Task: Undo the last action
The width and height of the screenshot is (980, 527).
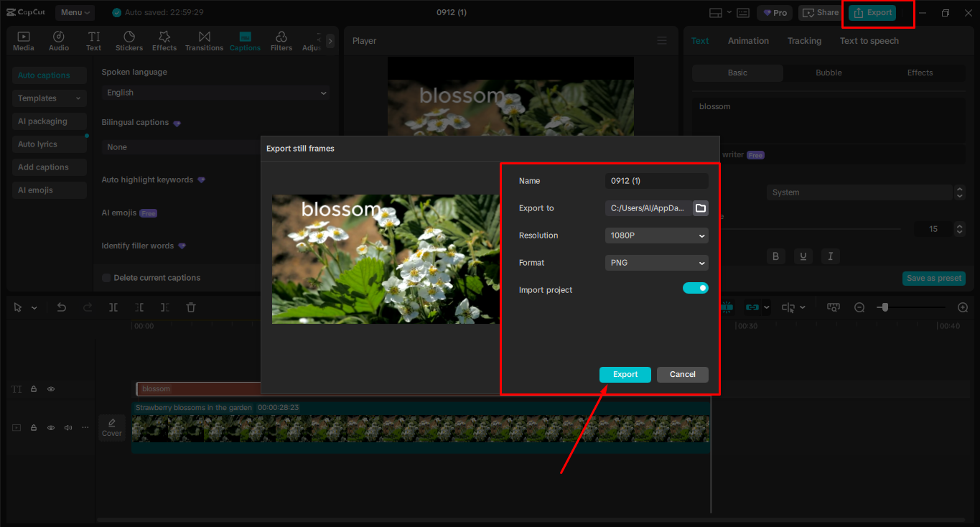Action: point(62,307)
